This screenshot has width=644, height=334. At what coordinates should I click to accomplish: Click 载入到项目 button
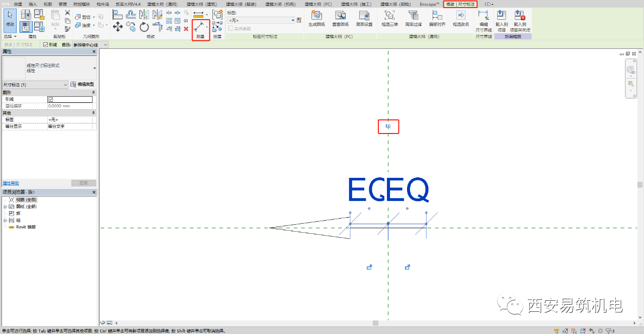[x=502, y=21]
